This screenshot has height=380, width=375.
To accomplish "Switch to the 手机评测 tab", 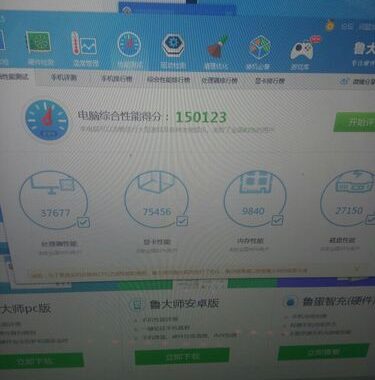I will [63, 78].
